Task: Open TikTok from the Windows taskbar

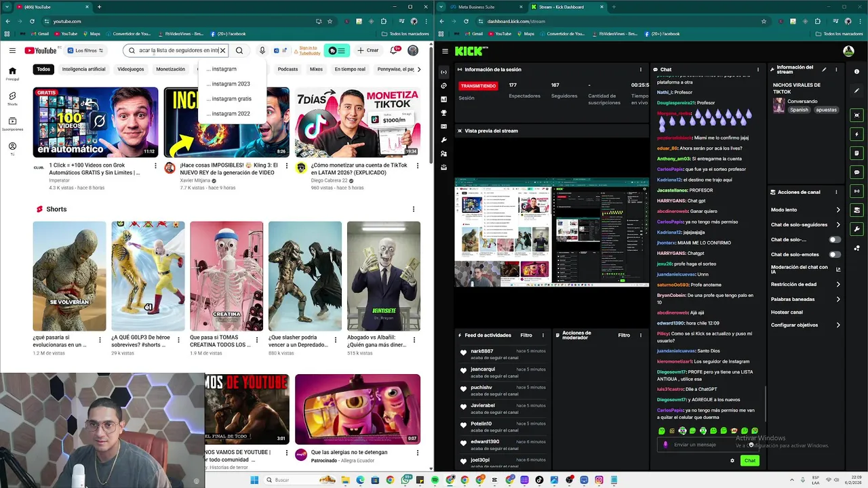Action: [x=539, y=480]
